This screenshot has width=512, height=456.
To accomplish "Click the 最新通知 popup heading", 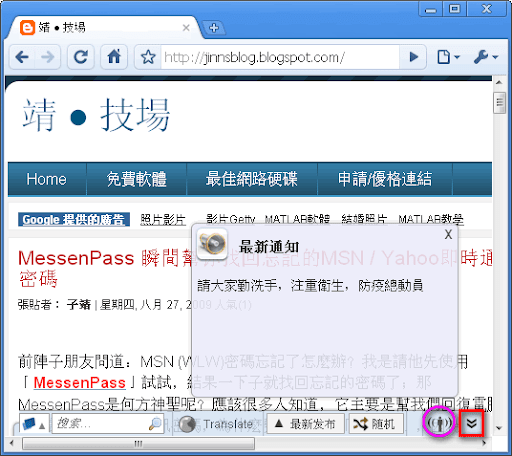I will (x=269, y=247).
